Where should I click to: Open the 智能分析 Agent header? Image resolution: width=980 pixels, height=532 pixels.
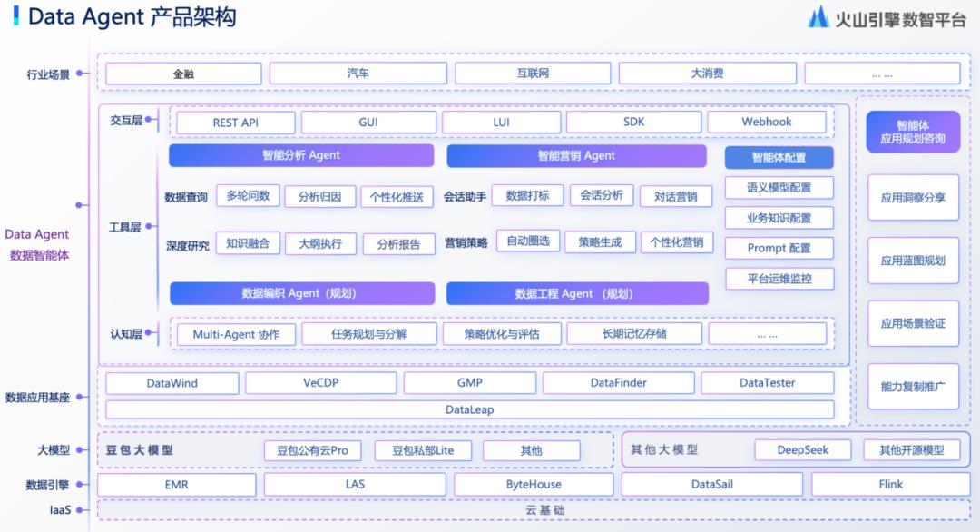(x=301, y=156)
